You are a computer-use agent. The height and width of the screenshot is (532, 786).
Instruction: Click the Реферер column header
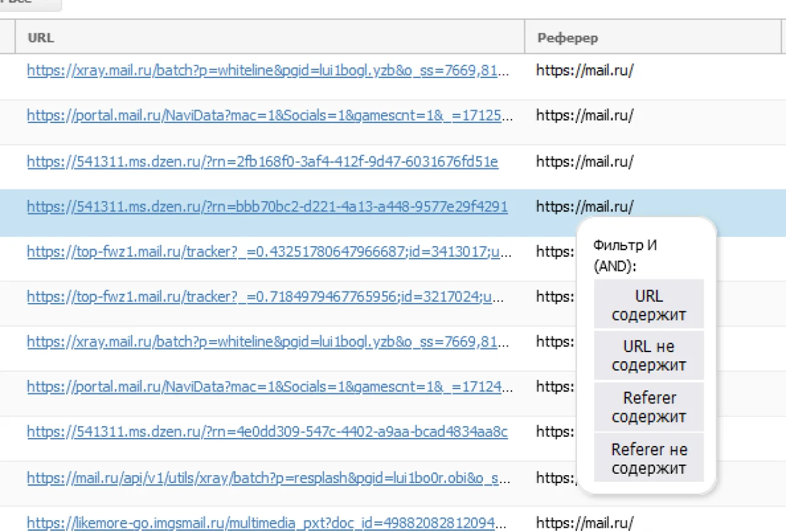pyautogui.click(x=653, y=38)
